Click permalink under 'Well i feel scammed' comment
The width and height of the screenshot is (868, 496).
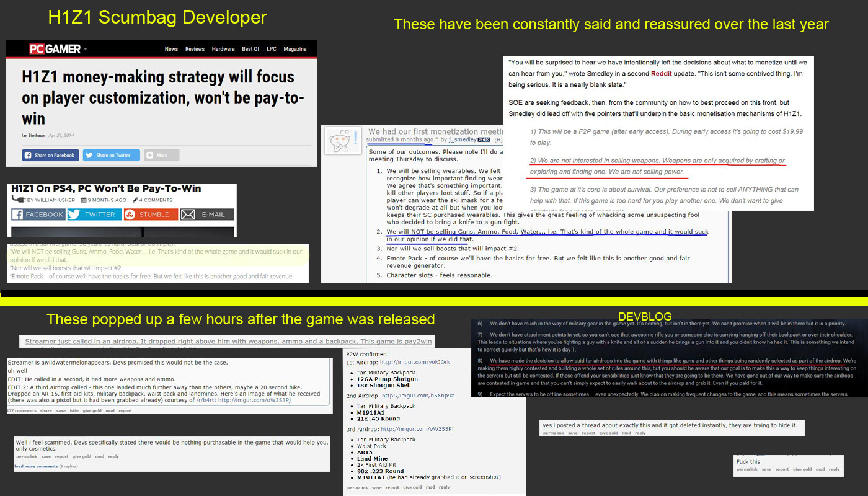point(25,456)
